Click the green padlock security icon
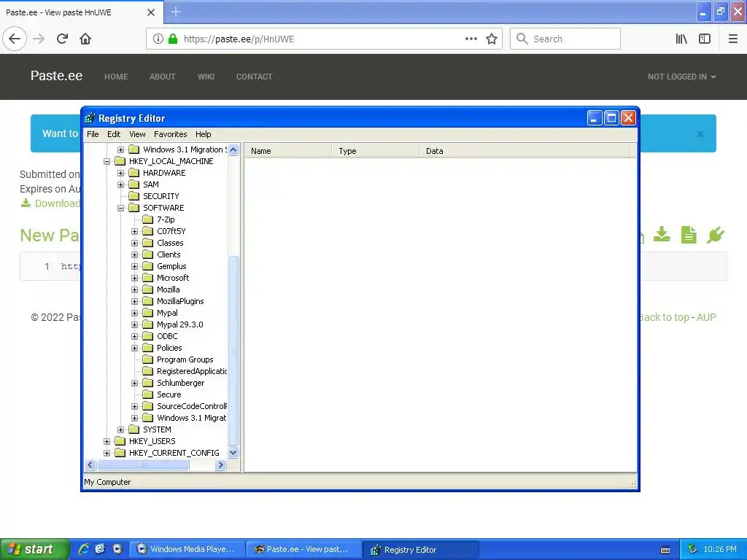Screen dimensions: 747x560 coord(173,39)
